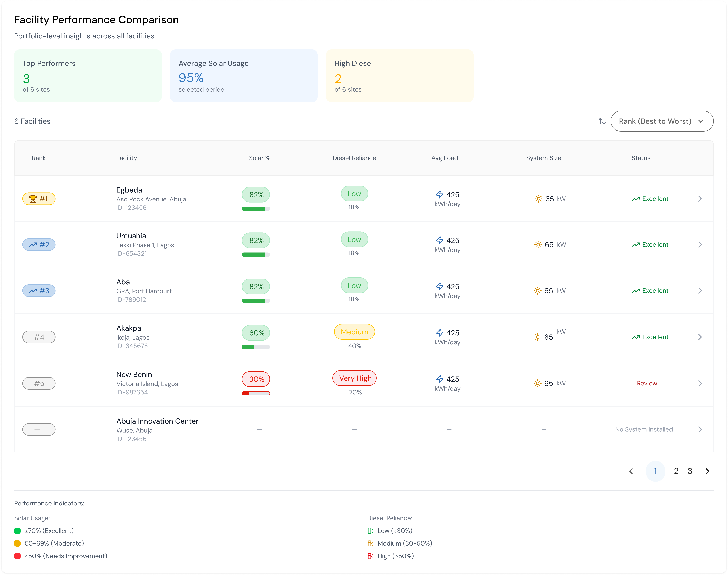Click the Excellent trend icon for Egbeda
728x575 pixels.
pyautogui.click(x=635, y=199)
